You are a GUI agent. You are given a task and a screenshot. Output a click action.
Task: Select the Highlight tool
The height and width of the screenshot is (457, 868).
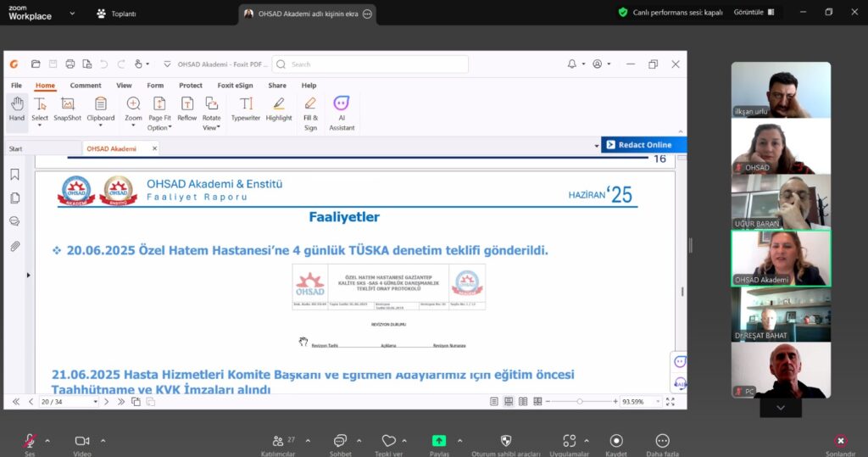278,109
